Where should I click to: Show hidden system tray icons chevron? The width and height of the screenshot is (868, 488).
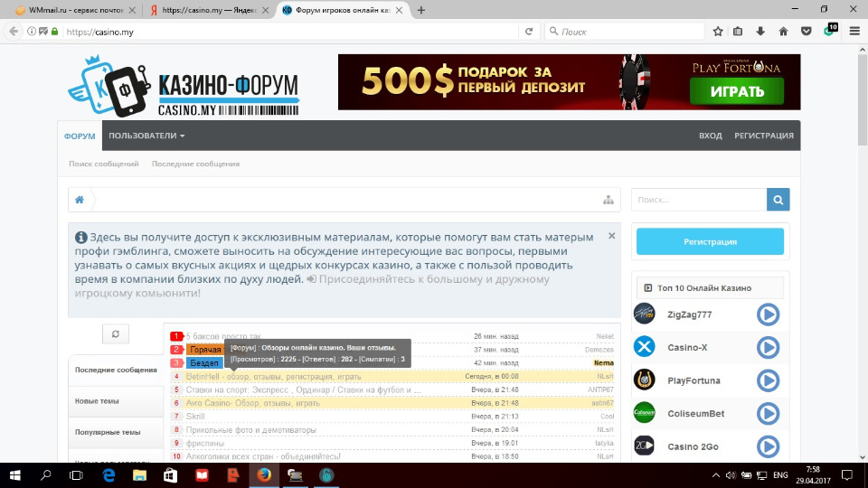tap(716, 475)
